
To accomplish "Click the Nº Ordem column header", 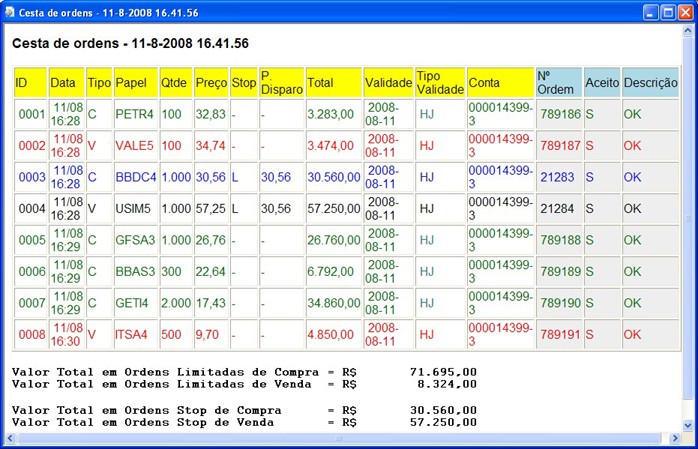I will (x=558, y=82).
